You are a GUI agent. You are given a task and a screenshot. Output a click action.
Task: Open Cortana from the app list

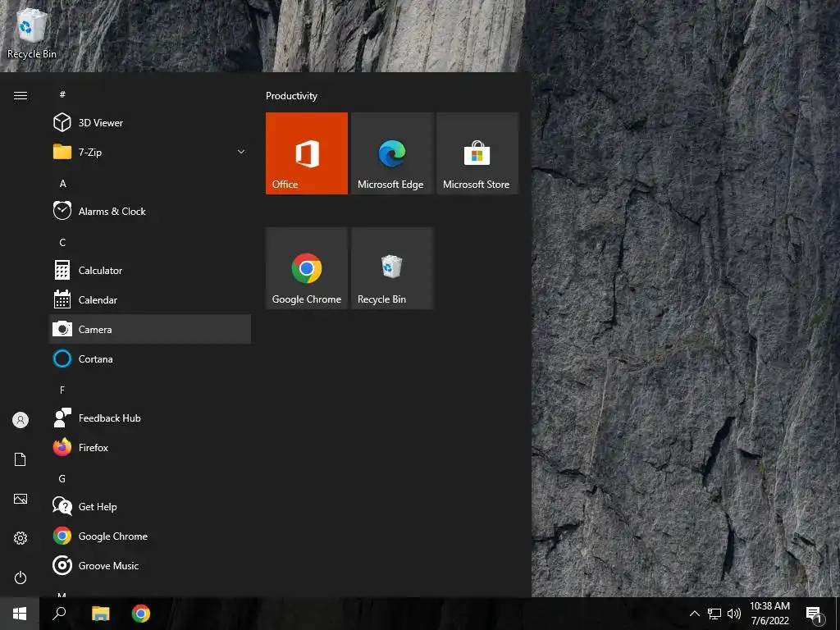(150, 359)
